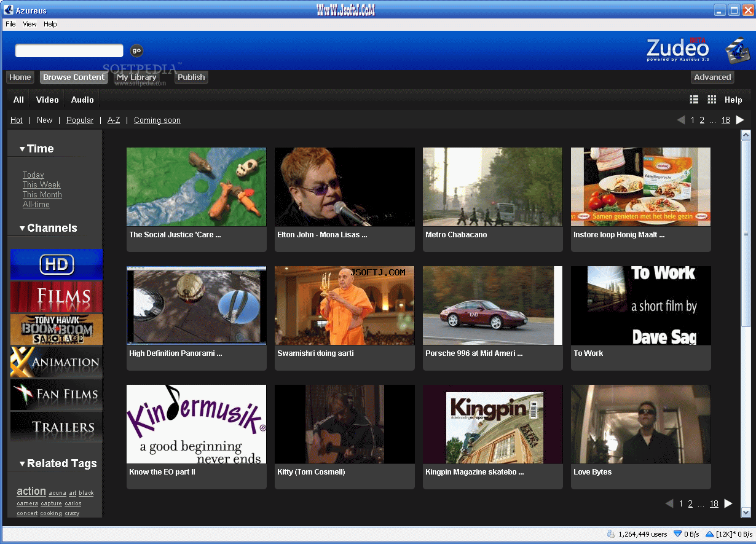This screenshot has height=544, width=756.
Task: Switch to the Home tab
Action: coord(20,77)
